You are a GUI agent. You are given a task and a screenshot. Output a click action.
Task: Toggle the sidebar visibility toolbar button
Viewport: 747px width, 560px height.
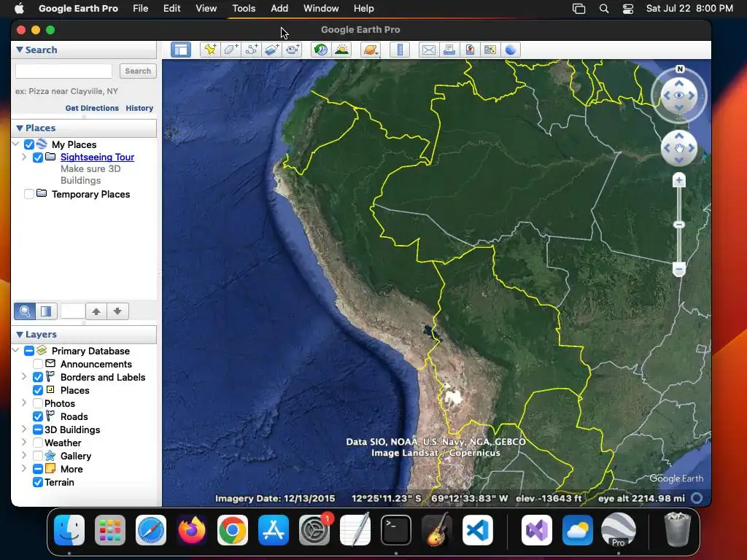click(x=181, y=50)
